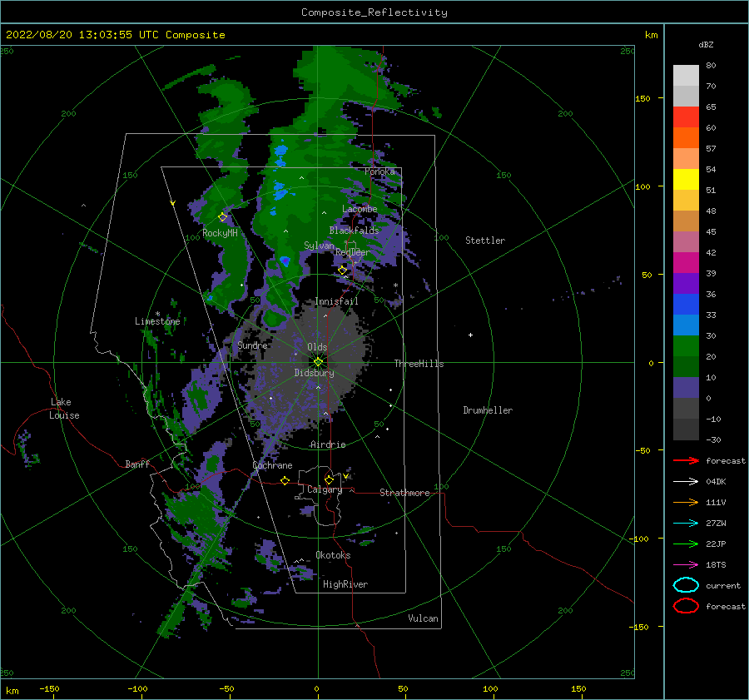Click the light blue swatch in dBZ scale
The height and width of the screenshot is (700, 749).
[686, 325]
